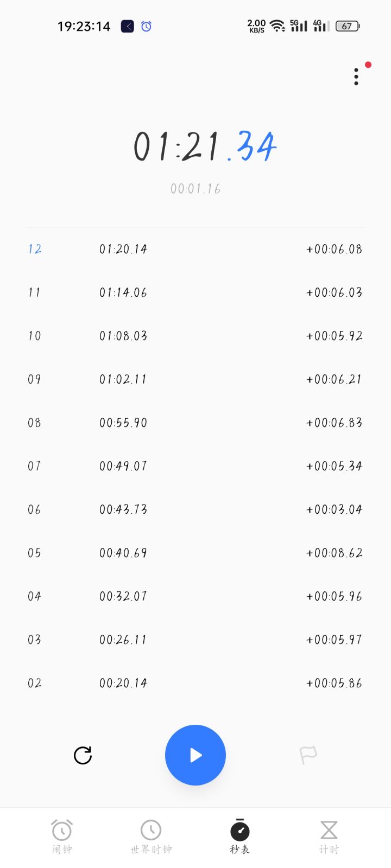Image resolution: width=391 pixels, height=868 pixels.
Task: Open the three-dot more options menu
Action: coord(356,77)
